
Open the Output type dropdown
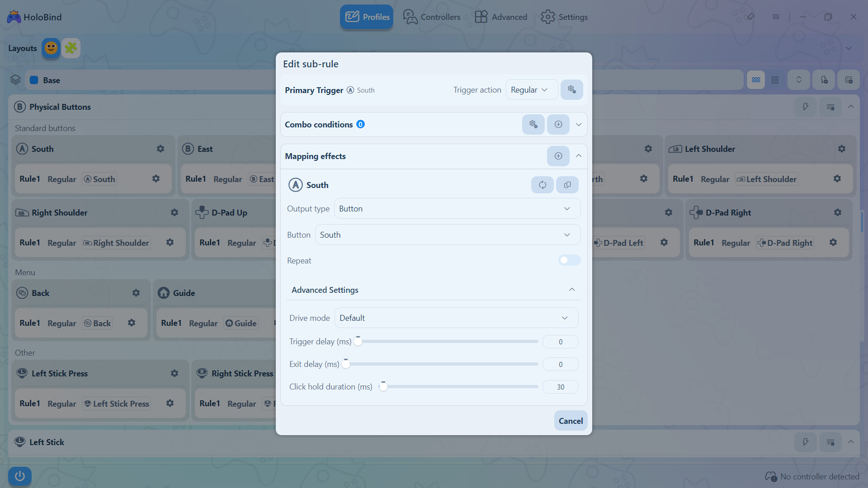[457, 208]
